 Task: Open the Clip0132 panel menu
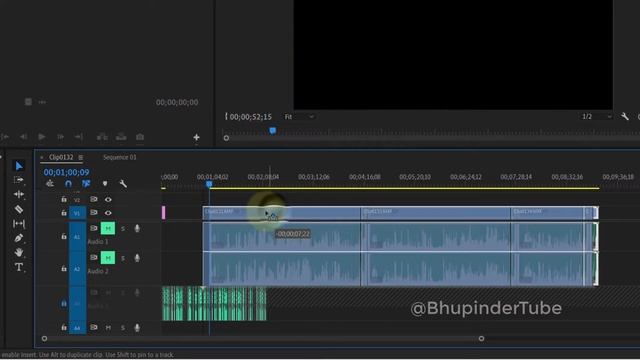click(x=81, y=157)
